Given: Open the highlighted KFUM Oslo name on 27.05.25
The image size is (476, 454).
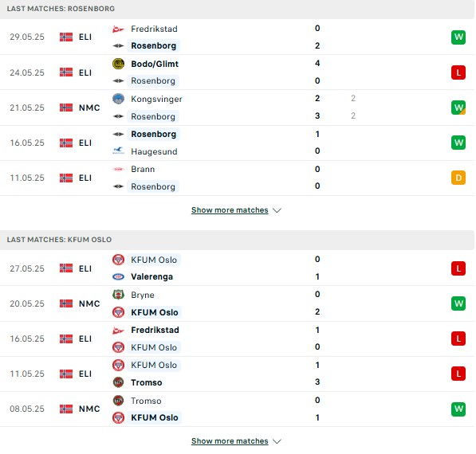Looking at the screenshot, I should tap(154, 260).
